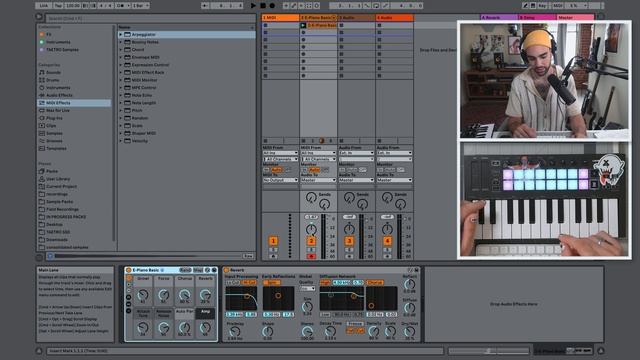Open the Reverb Global Quality dropdown

(307, 289)
